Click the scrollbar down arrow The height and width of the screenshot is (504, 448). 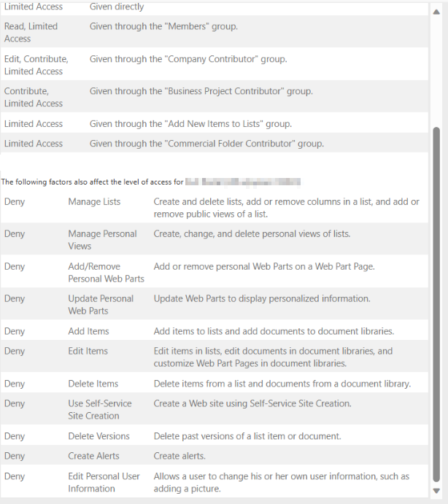pyautogui.click(x=436, y=491)
